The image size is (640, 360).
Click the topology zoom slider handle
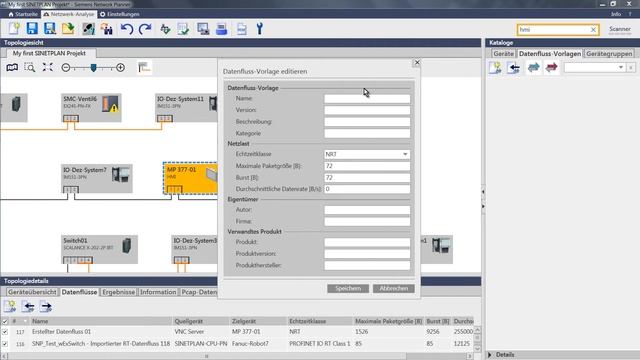pos(93,67)
